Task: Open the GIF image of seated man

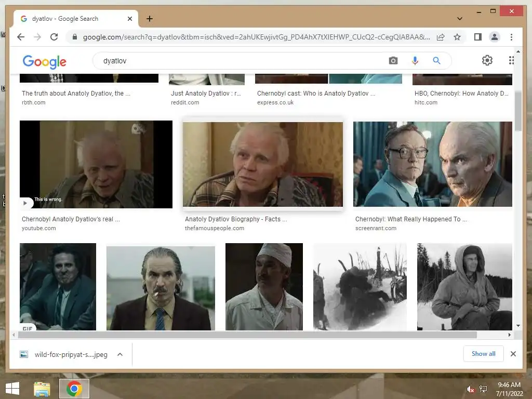Action: click(x=58, y=287)
